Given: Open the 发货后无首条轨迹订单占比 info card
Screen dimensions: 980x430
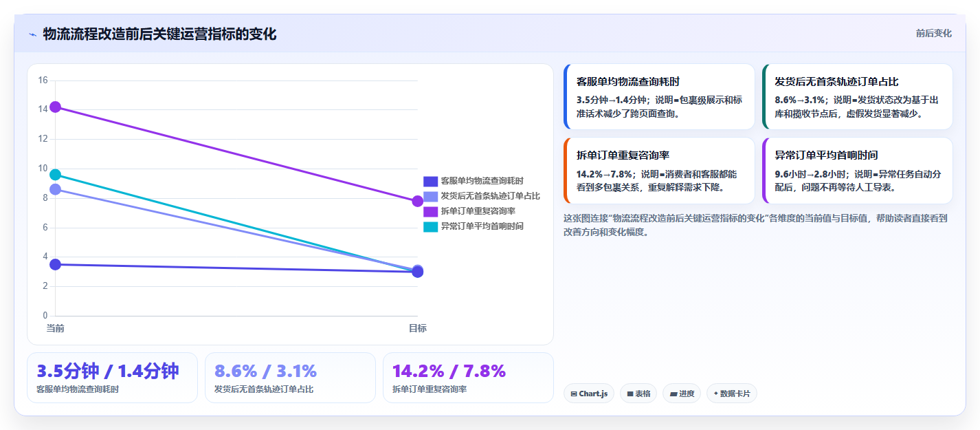Looking at the screenshot, I should tap(858, 97).
